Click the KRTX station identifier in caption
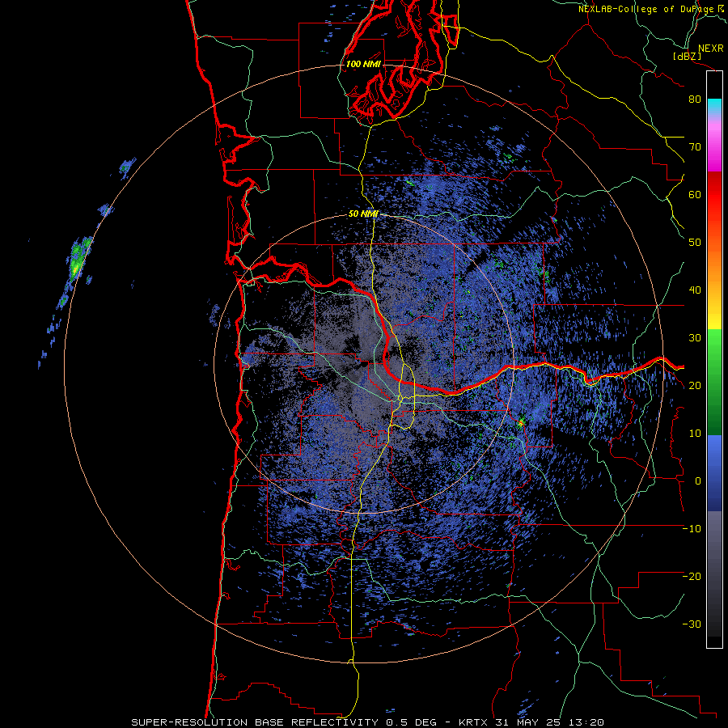728x728 pixels. pyautogui.click(x=473, y=722)
